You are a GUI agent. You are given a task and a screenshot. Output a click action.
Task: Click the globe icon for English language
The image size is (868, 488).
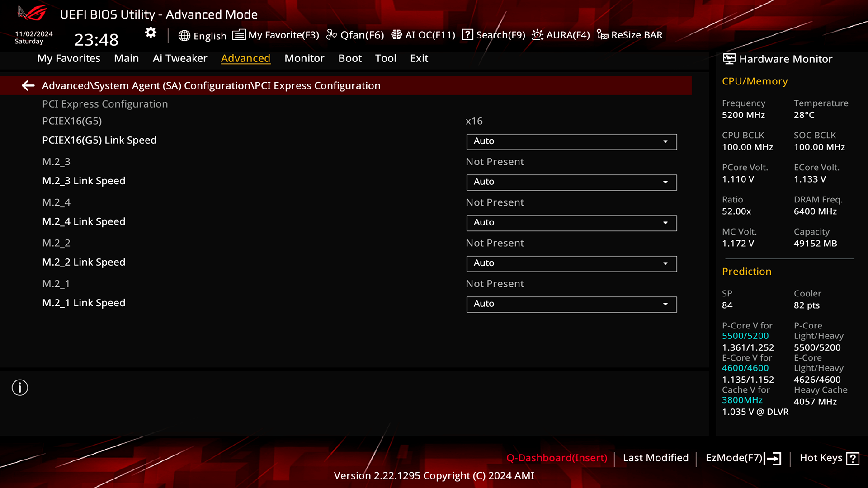point(184,36)
